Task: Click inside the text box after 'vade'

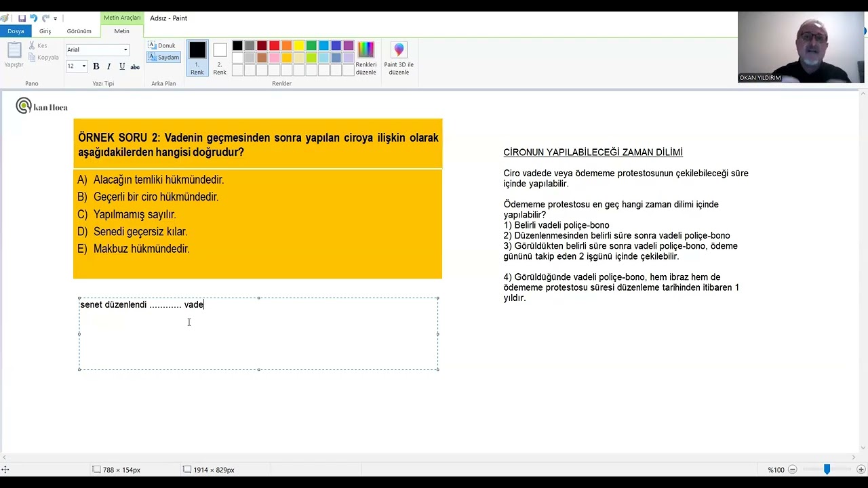Action: tap(205, 305)
